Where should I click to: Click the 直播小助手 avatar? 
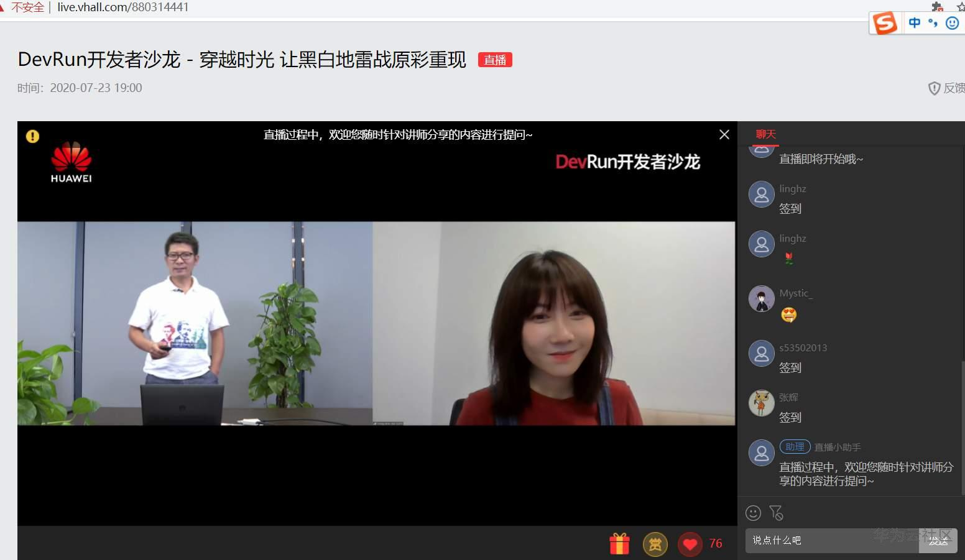pyautogui.click(x=762, y=452)
